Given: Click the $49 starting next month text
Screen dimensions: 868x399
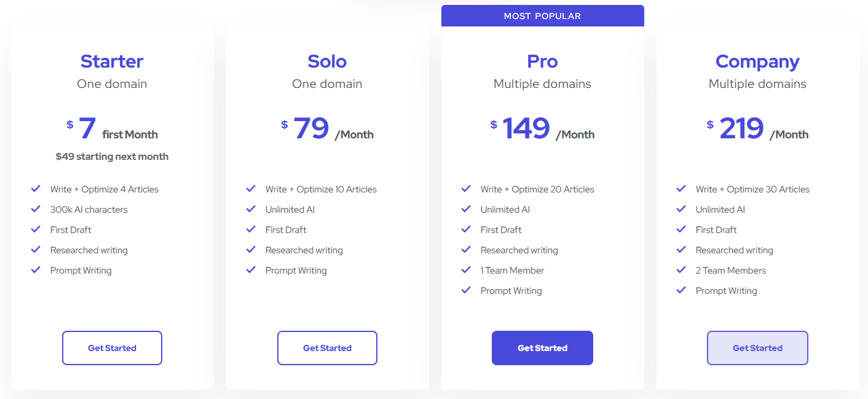Looking at the screenshot, I should [x=112, y=156].
